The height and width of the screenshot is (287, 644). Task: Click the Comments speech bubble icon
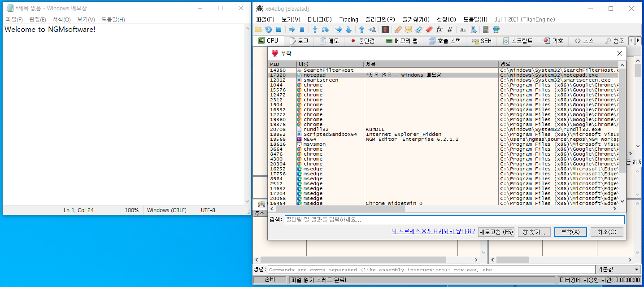[409, 30]
